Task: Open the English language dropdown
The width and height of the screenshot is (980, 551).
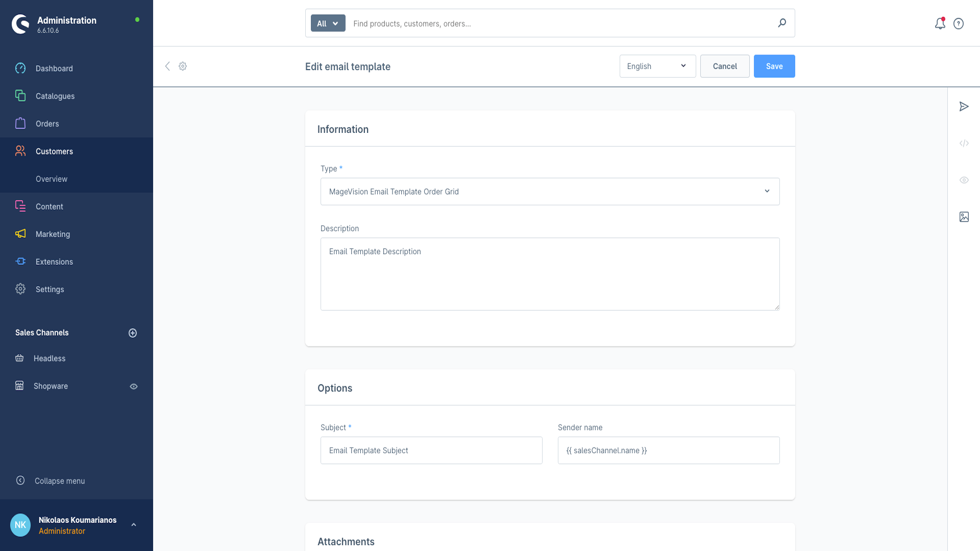Action: pos(657,66)
